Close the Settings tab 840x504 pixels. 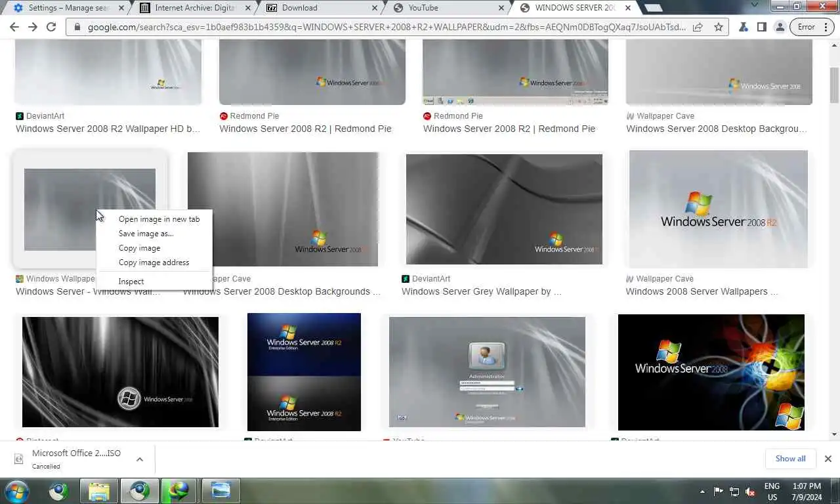tap(120, 8)
